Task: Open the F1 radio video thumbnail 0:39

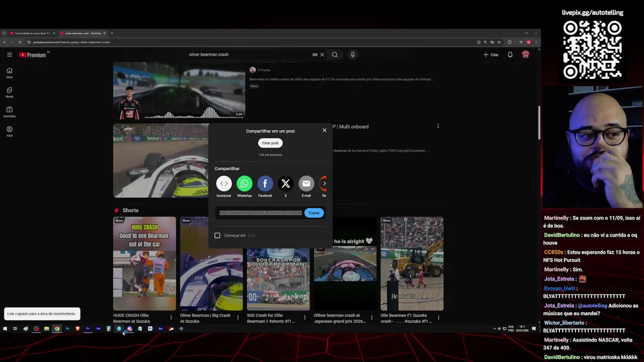Action: 179,90
